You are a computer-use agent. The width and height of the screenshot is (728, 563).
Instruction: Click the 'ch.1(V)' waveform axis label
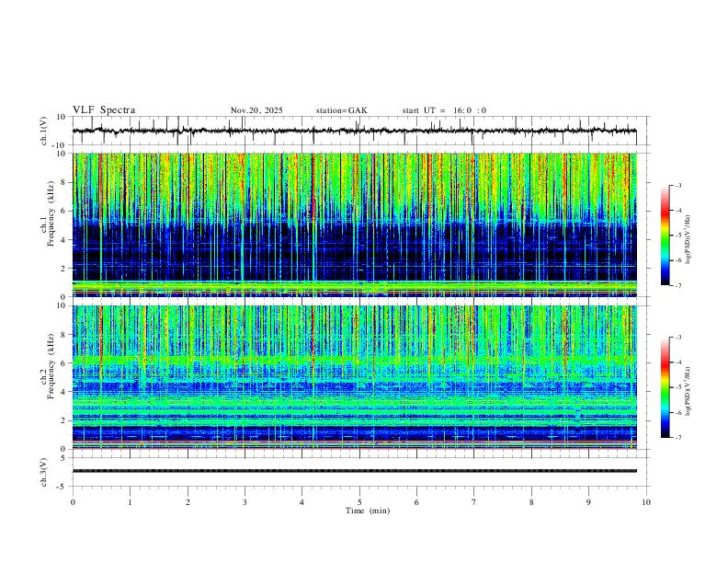[44, 131]
